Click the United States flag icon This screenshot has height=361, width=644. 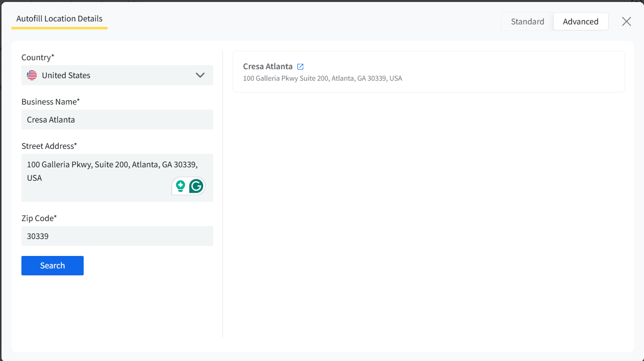click(32, 75)
